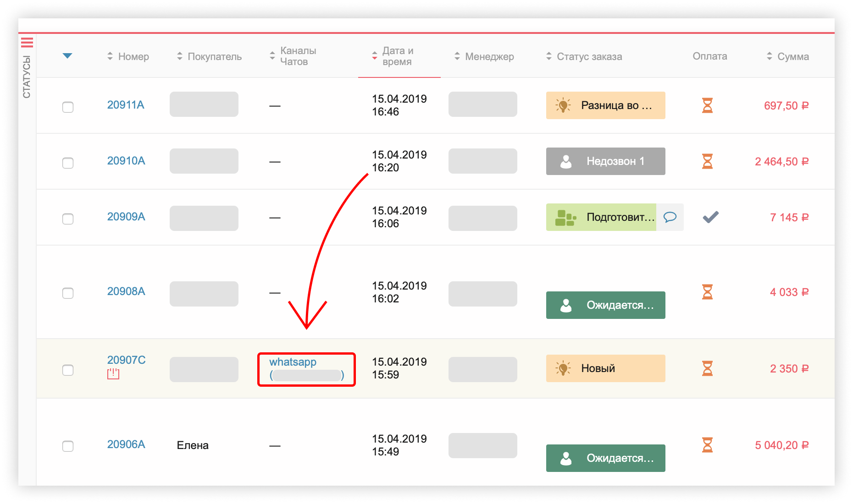The image size is (853, 504).
Task: Click the hourglass payment icon for order 20911A
Action: pos(708,105)
